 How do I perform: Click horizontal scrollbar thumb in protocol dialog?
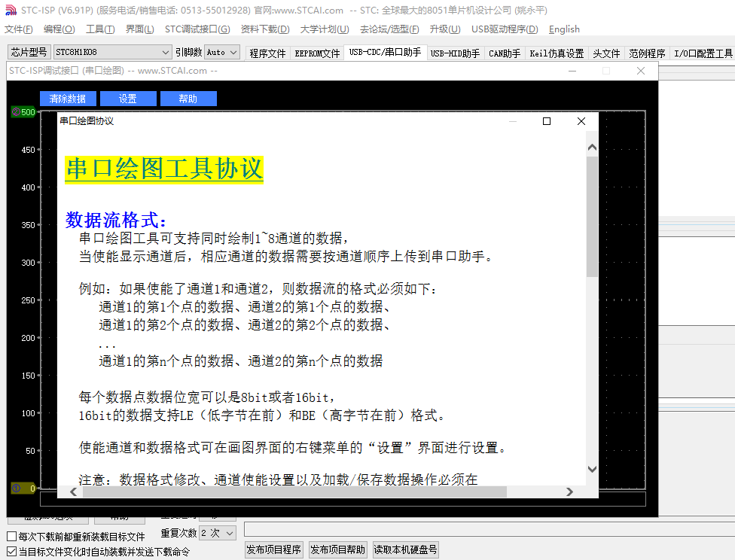(294, 492)
